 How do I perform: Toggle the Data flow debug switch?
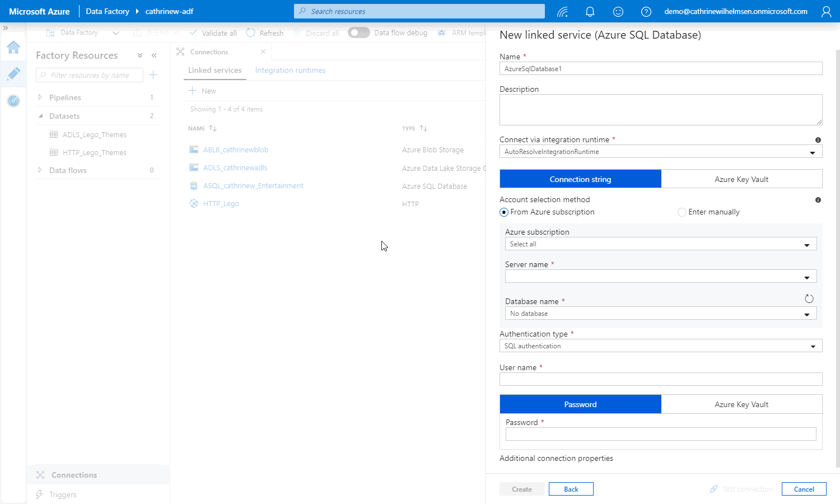point(358,33)
